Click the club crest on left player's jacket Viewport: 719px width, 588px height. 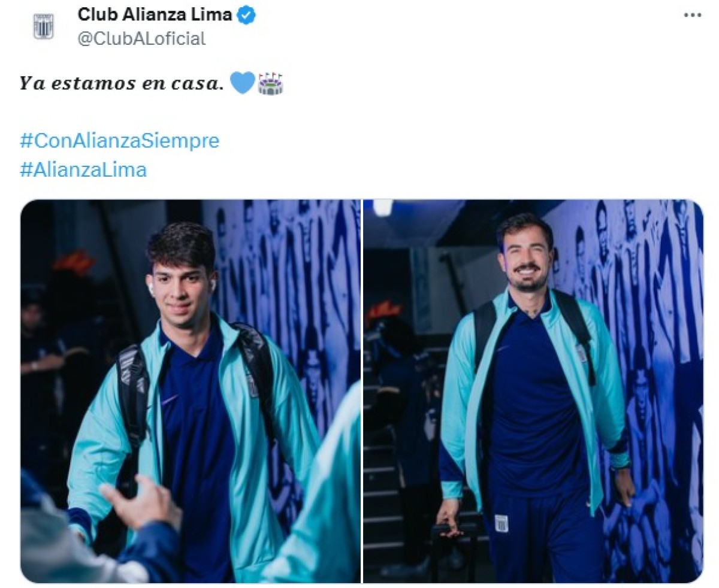(x=253, y=386)
